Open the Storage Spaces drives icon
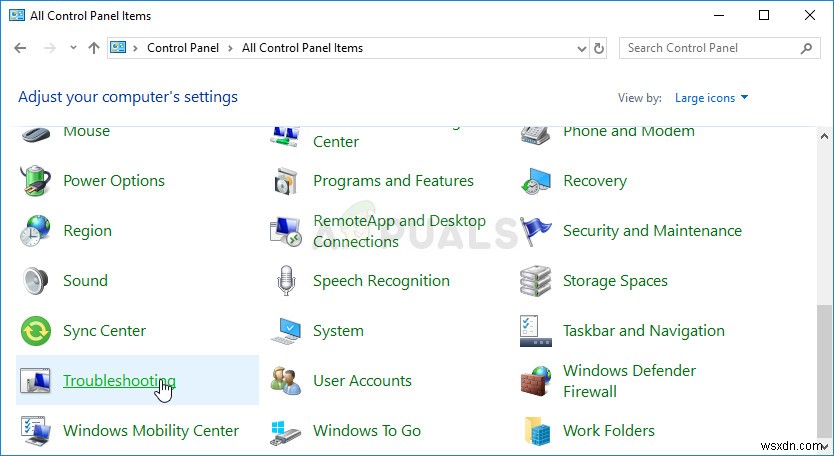This screenshot has height=456, width=834. [536, 281]
